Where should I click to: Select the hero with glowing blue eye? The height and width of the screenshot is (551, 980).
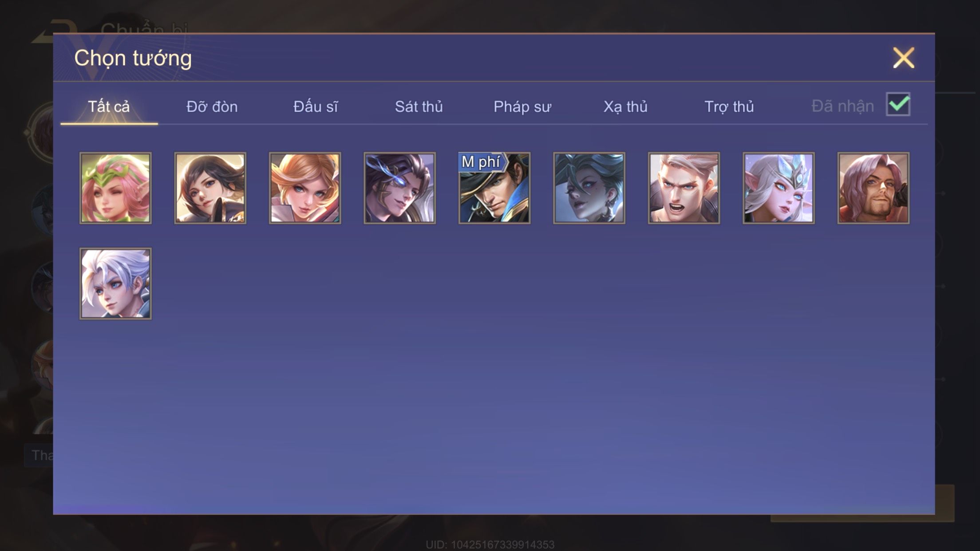point(399,188)
